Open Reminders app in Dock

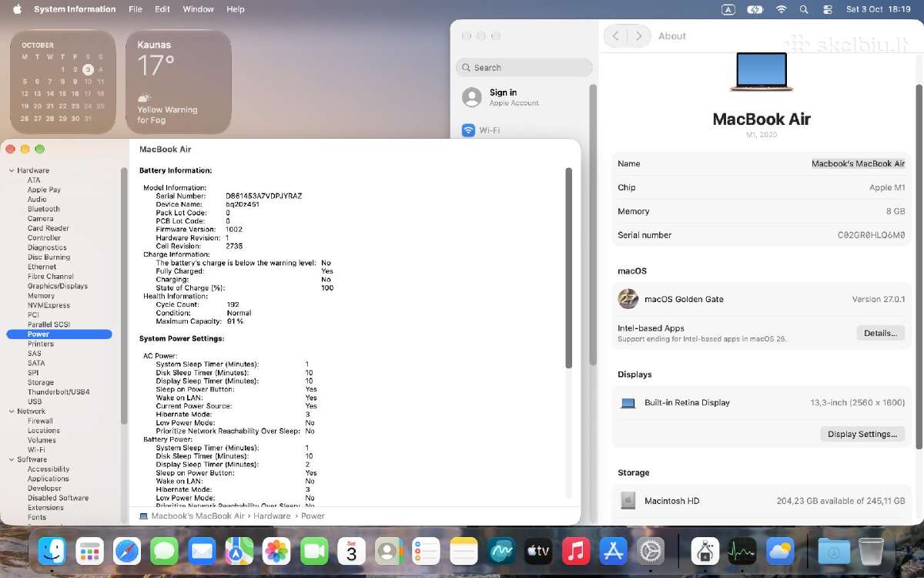click(426, 551)
